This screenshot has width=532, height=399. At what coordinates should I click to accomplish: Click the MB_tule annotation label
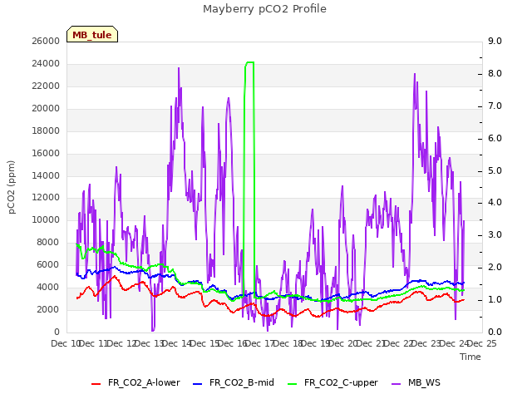click(x=92, y=34)
